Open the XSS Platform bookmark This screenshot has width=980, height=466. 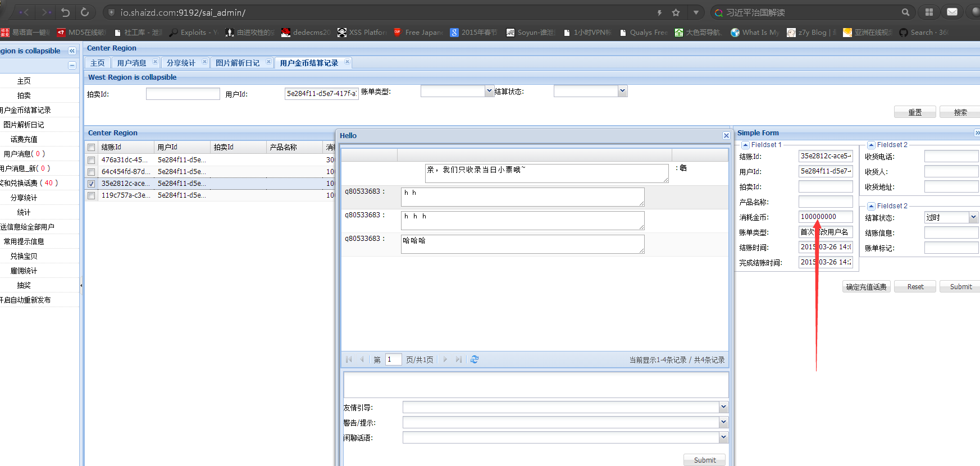[x=362, y=33]
